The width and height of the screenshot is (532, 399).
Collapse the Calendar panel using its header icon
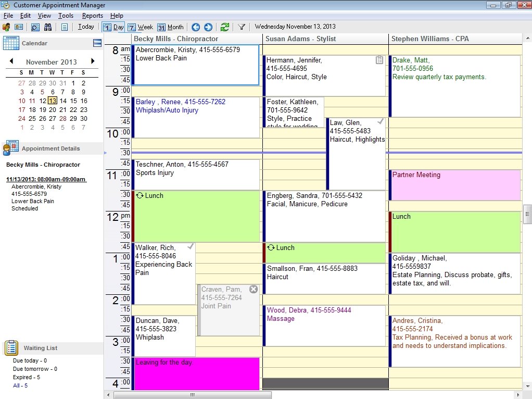pos(97,43)
